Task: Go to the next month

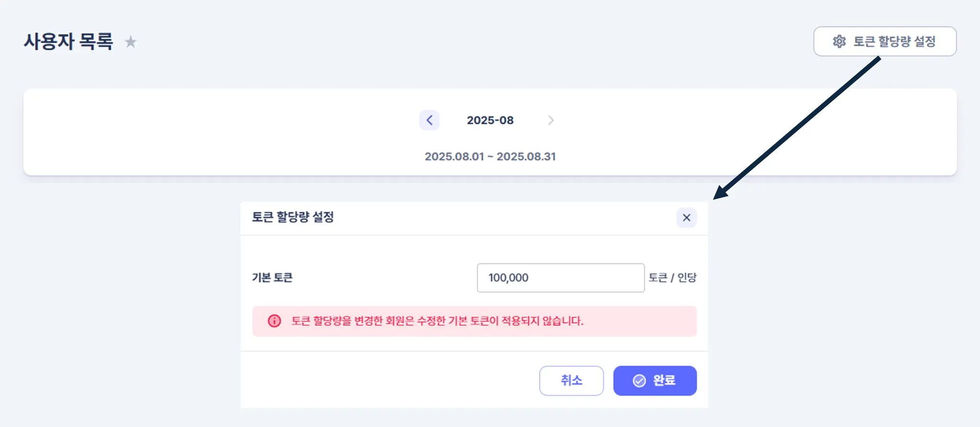Action: click(551, 120)
